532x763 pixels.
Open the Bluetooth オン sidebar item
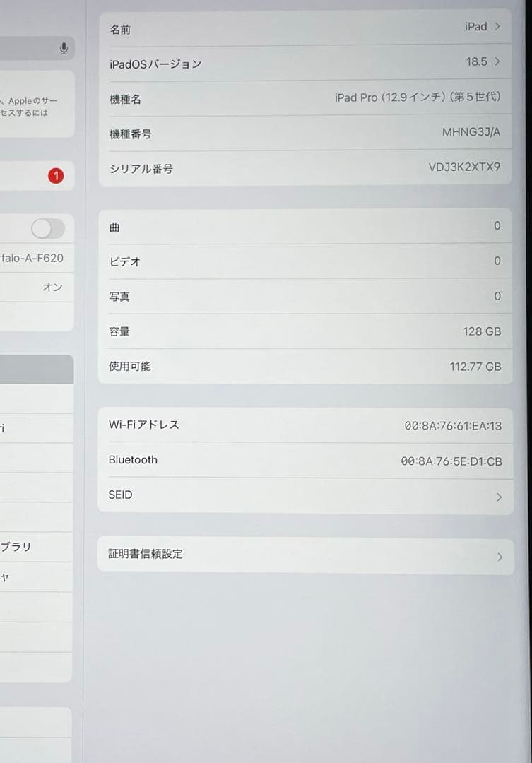tap(37, 287)
